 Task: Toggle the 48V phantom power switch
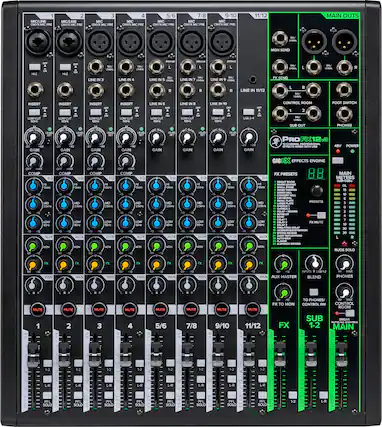pos(338,160)
